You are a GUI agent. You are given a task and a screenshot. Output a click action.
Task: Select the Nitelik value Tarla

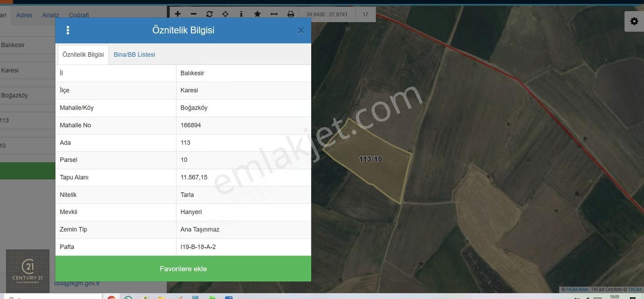tap(187, 195)
